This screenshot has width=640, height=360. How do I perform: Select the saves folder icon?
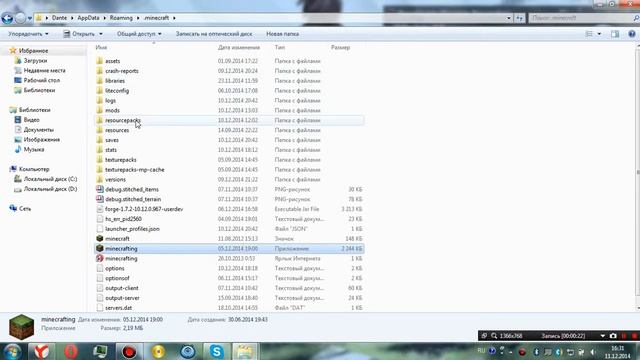point(100,140)
